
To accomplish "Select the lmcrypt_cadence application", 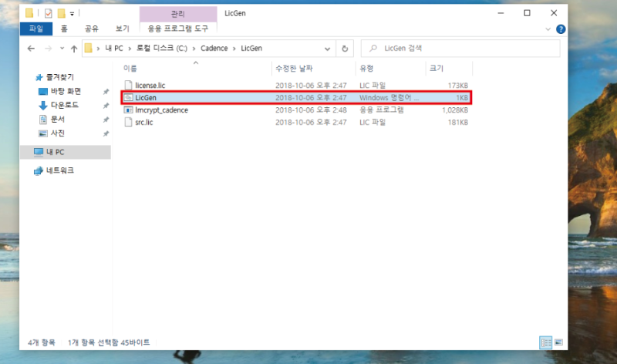I will 161,110.
